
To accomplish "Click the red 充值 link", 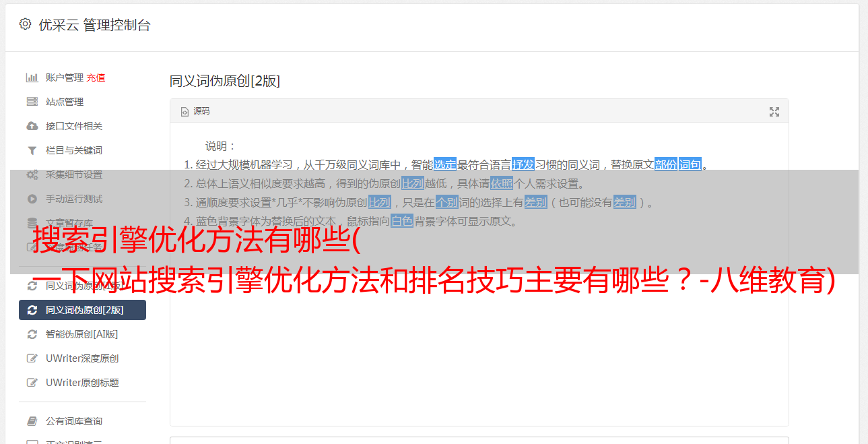I will pyautogui.click(x=96, y=77).
